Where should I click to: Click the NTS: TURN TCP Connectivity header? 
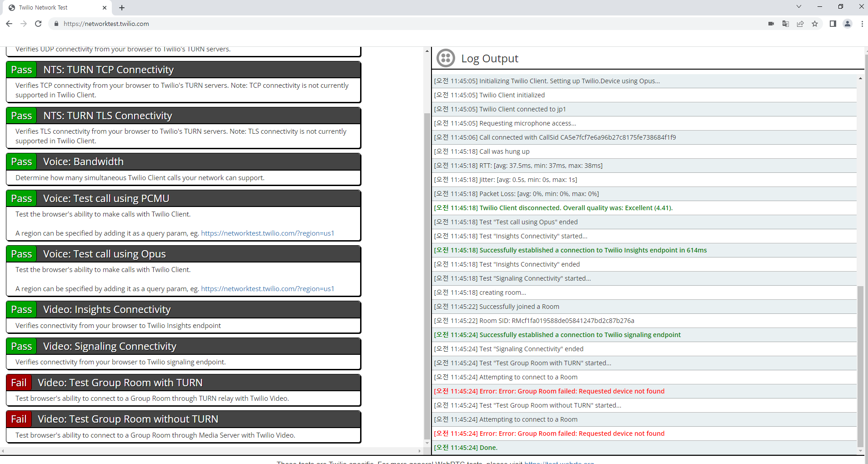pos(183,70)
